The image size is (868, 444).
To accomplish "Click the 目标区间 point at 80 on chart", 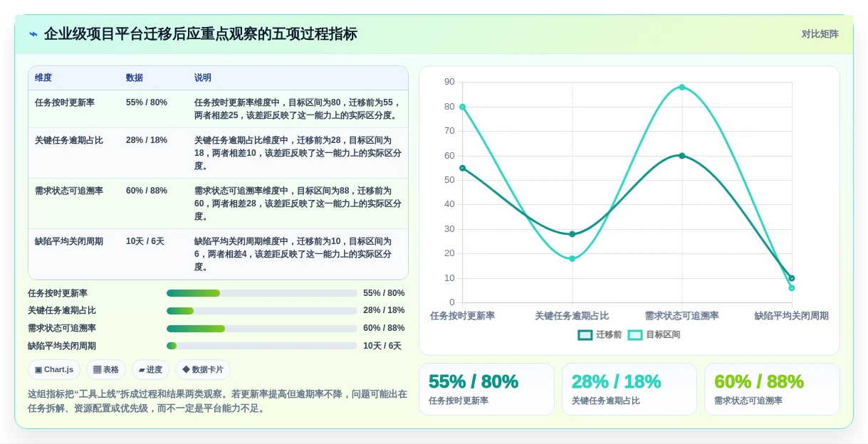I will 463,107.
